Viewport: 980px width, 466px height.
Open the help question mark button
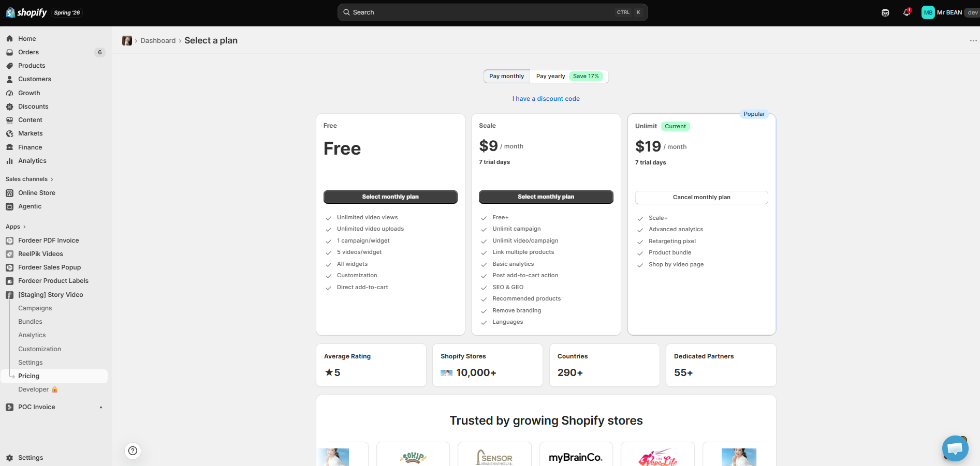coord(133,450)
